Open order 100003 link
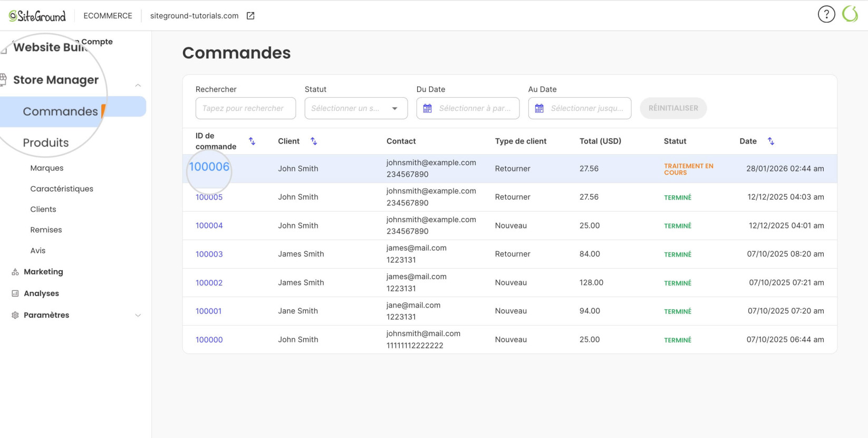The height and width of the screenshot is (438, 868). pyautogui.click(x=209, y=254)
